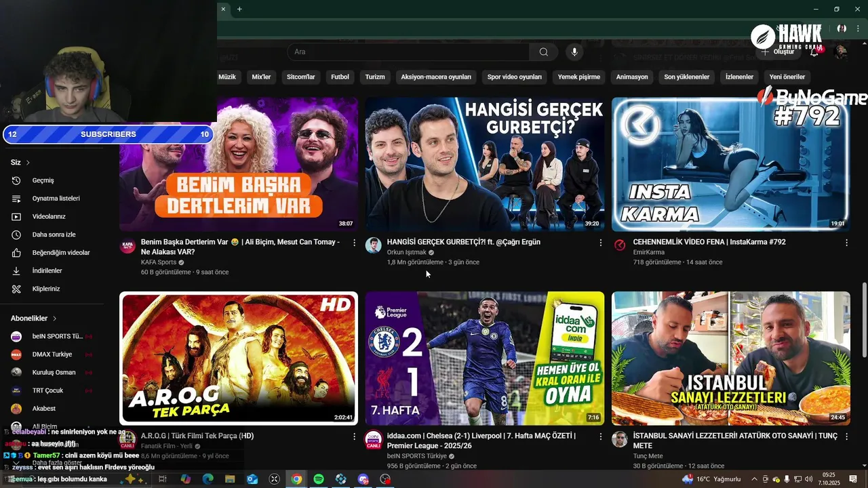Open HANGİSİ GERÇEK GURBETÇİ video title
868x488 pixels.
(464, 242)
